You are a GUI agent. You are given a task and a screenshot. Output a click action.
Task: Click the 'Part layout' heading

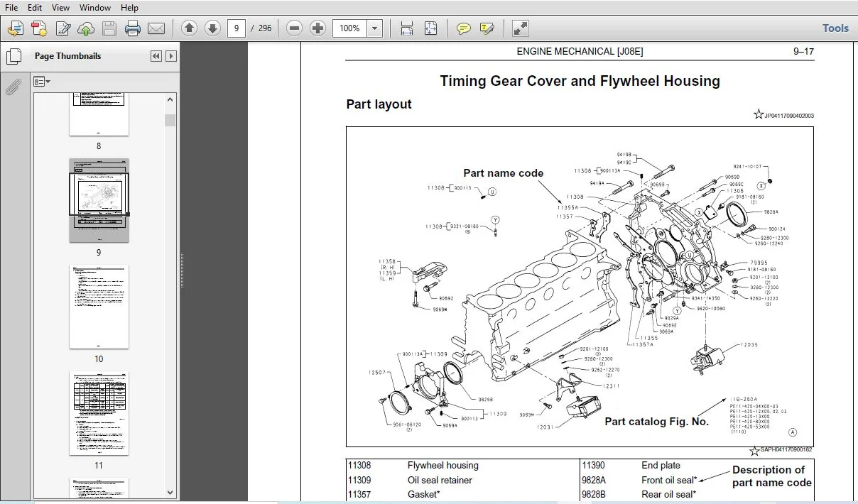[x=379, y=104]
